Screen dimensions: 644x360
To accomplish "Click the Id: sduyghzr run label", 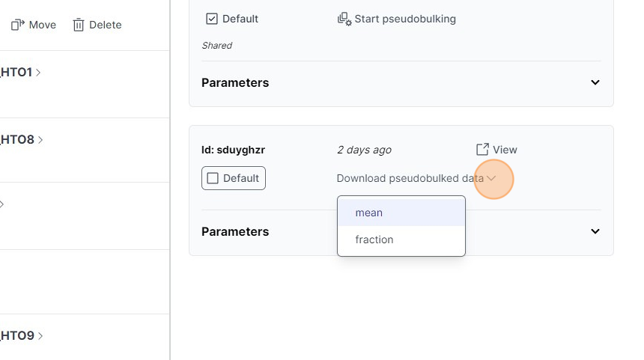I will 233,150.
